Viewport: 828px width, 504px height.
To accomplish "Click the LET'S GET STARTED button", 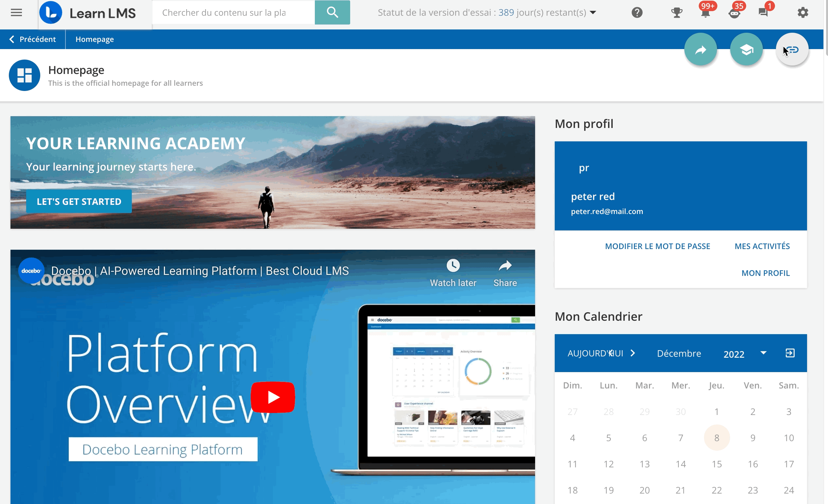I will click(x=79, y=201).
